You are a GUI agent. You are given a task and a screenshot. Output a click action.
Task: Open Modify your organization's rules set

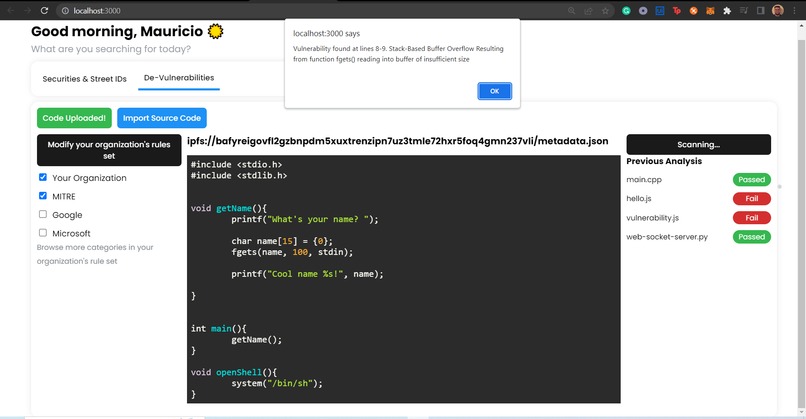point(109,150)
